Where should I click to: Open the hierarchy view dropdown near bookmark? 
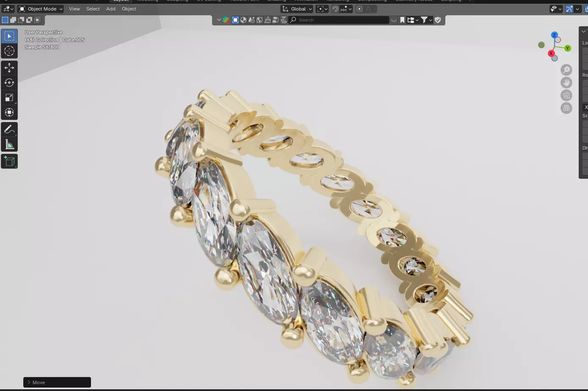pyautogui.click(x=412, y=20)
